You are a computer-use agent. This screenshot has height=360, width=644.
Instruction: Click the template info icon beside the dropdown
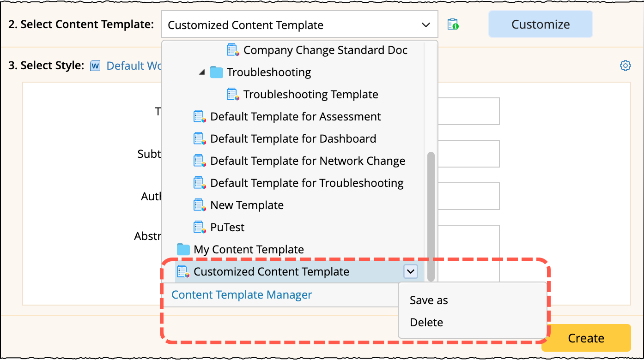click(x=453, y=24)
